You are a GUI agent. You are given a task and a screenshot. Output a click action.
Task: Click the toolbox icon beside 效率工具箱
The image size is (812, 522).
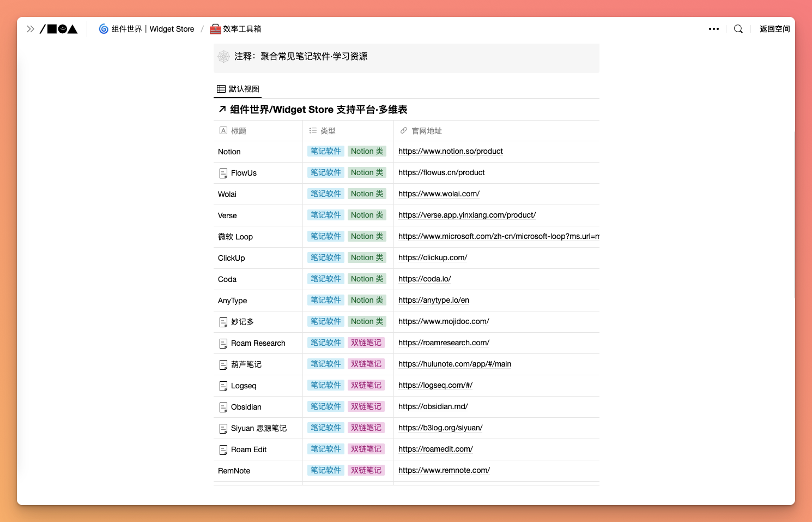[x=215, y=28]
